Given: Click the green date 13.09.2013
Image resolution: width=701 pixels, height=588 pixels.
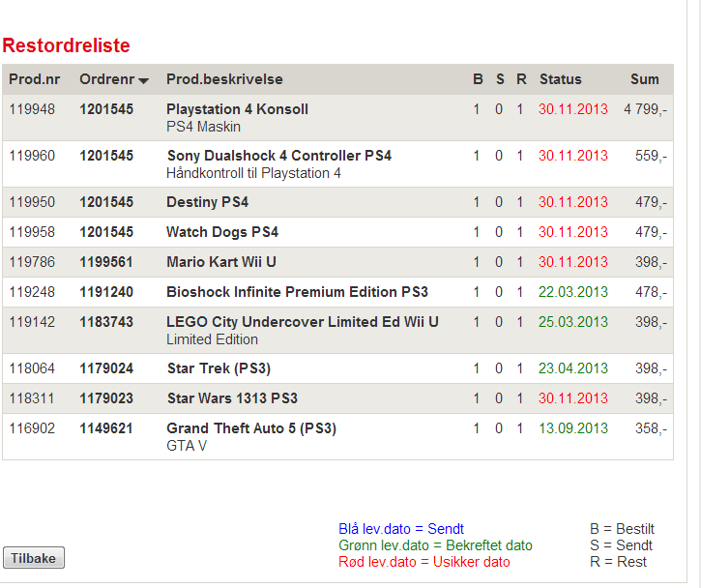Looking at the screenshot, I should 573,428.
